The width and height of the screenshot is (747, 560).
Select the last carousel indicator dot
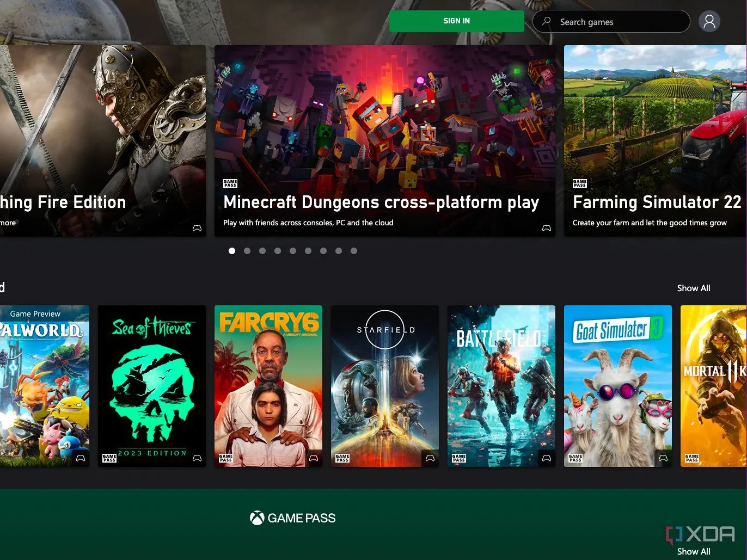pyautogui.click(x=353, y=251)
